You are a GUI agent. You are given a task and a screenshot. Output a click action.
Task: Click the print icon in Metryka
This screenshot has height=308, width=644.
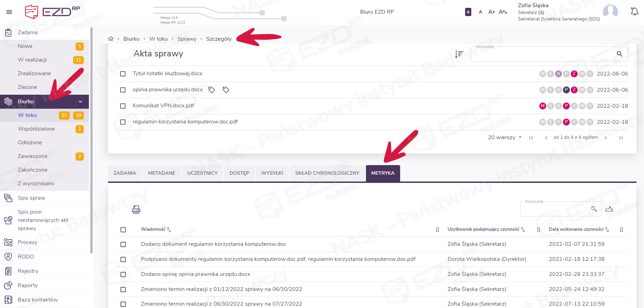pyautogui.click(x=136, y=210)
